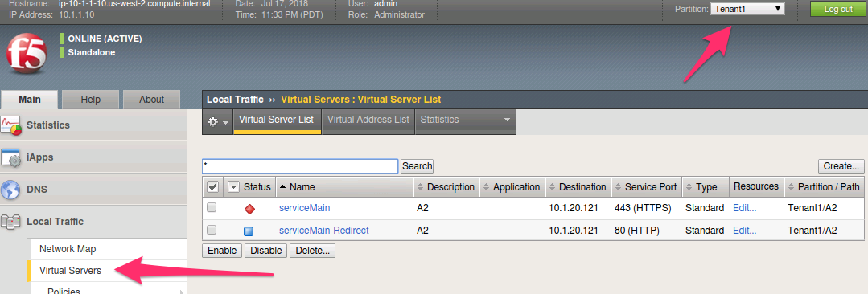Viewport: 868px width, 294px height.
Task: Click the Log out button
Action: (837, 9)
